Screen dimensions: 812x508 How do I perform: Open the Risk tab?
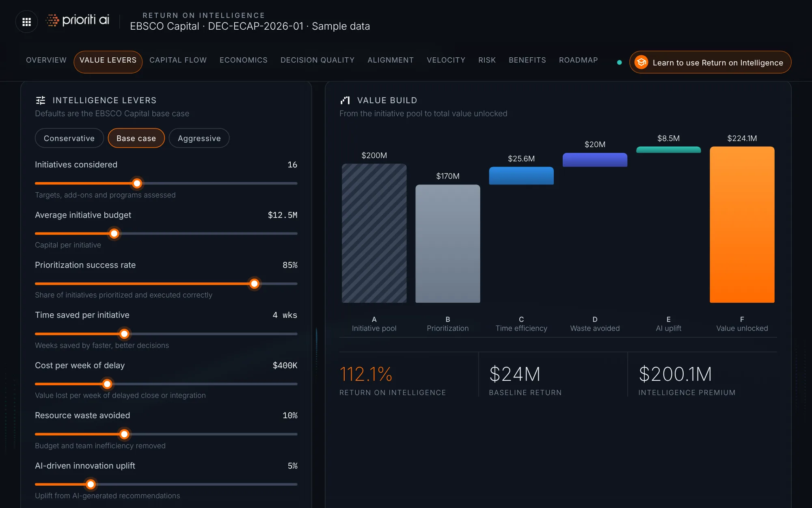[x=487, y=60]
